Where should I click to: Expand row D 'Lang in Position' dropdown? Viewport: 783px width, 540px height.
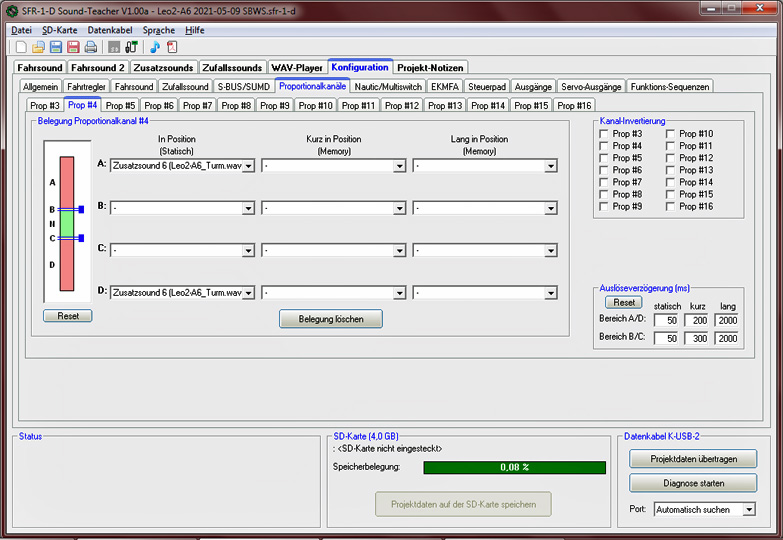tap(550, 293)
